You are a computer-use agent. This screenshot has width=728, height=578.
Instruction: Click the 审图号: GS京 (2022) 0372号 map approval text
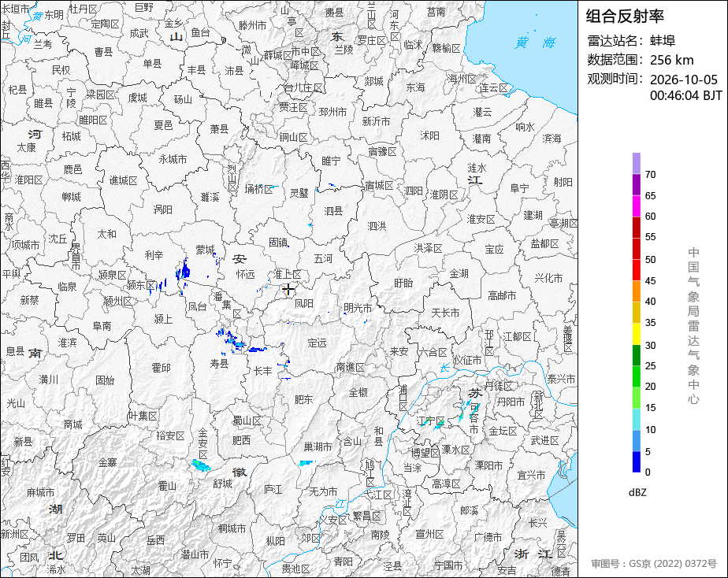pyautogui.click(x=654, y=564)
